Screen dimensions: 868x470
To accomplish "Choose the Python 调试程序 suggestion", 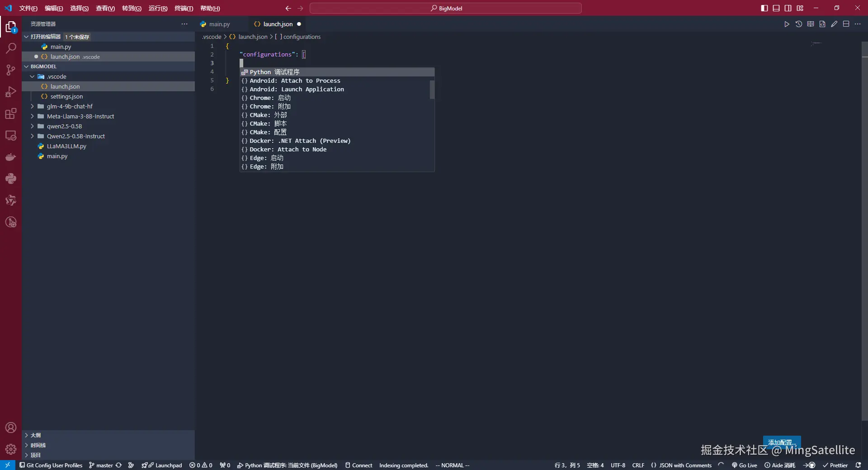I will coord(337,72).
